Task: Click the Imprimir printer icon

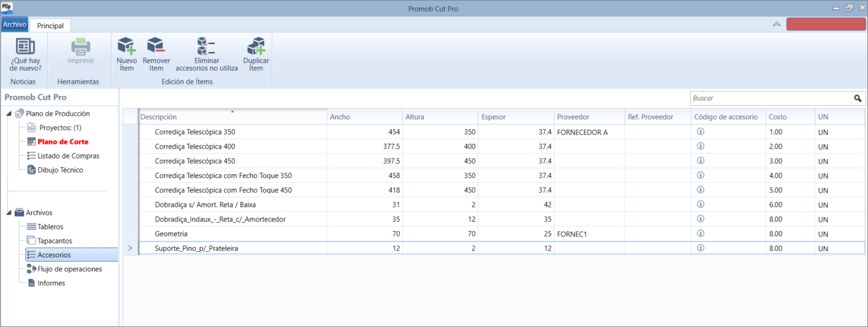Action: pos(80,46)
